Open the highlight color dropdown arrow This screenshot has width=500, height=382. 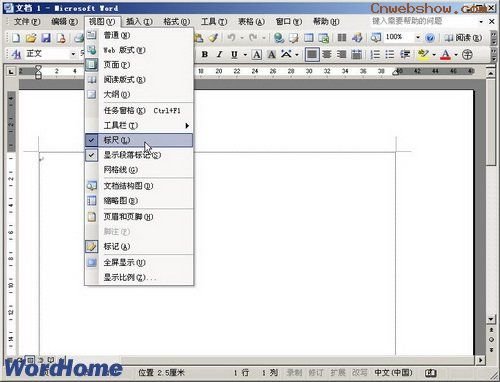click(434, 55)
